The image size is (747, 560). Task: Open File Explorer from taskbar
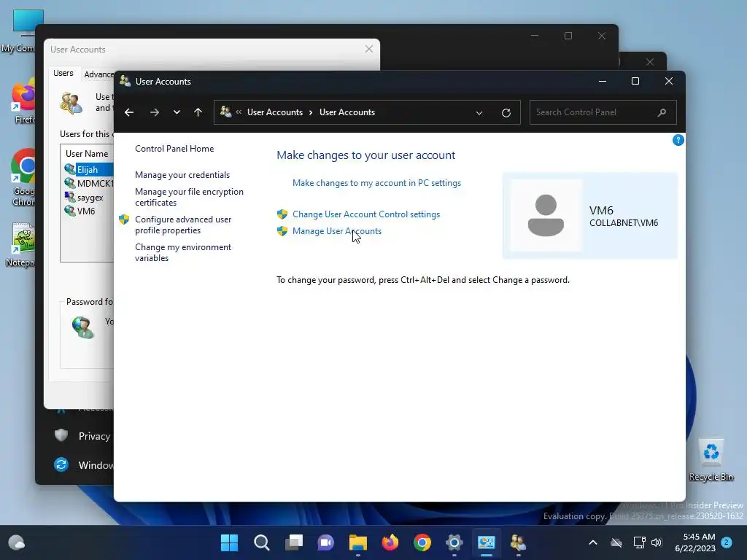[x=357, y=542]
